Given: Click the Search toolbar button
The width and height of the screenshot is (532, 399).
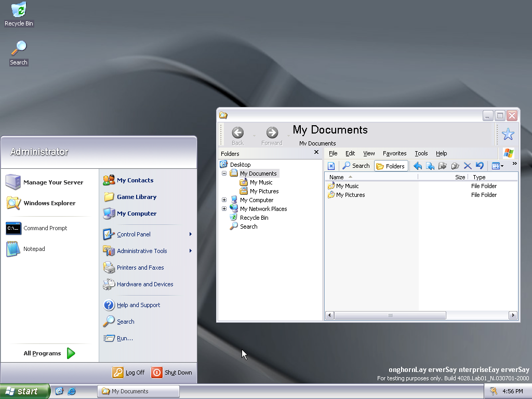Looking at the screenshot, I should [x=356, y=166].
